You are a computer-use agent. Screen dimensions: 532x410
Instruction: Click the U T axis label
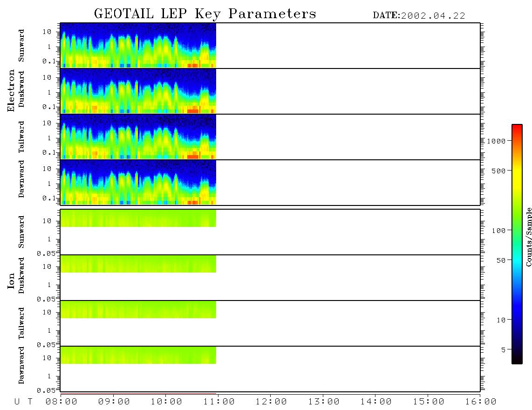23,402
